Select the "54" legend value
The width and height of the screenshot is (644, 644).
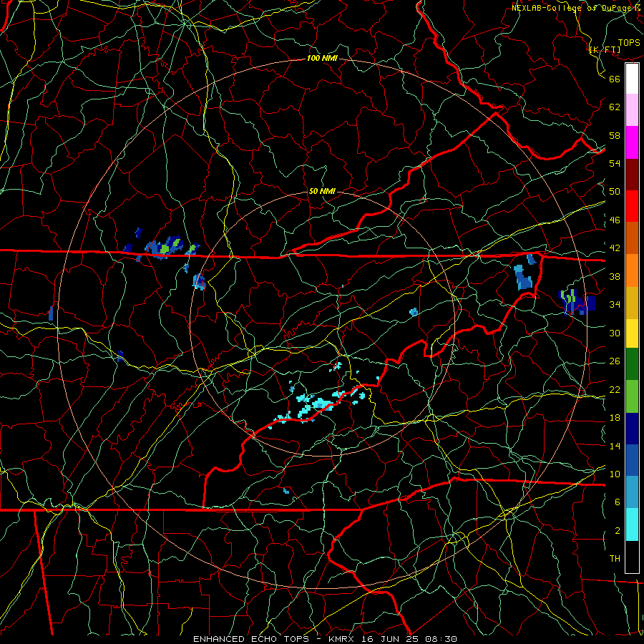(615, 163)
